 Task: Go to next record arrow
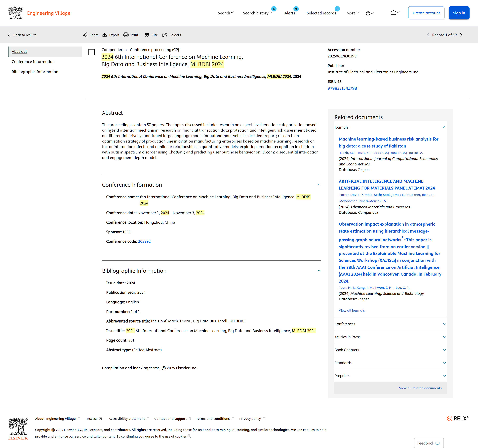point(461,35)
